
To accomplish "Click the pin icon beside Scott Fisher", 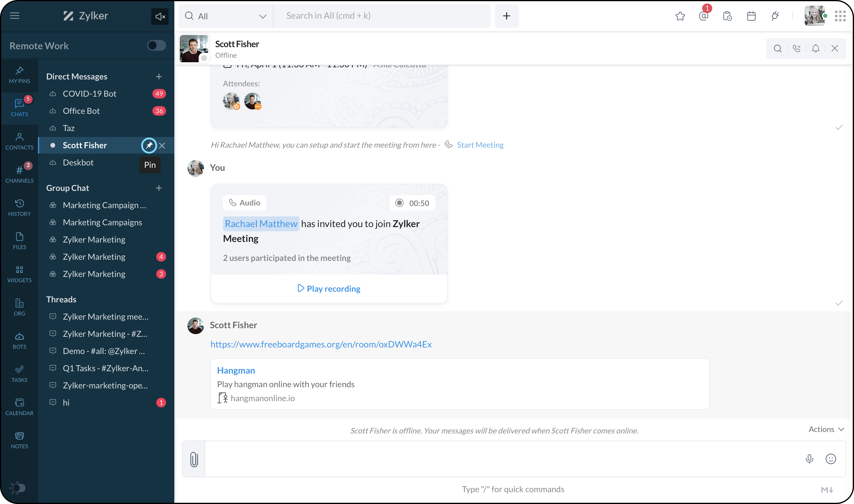I will [149, 145].
